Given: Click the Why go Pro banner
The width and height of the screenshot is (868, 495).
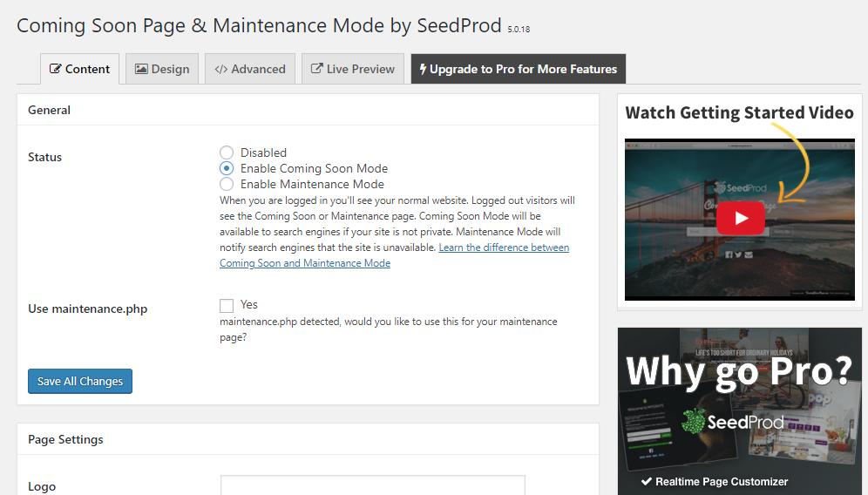Looking at the screenshot, I should [740, 410].
